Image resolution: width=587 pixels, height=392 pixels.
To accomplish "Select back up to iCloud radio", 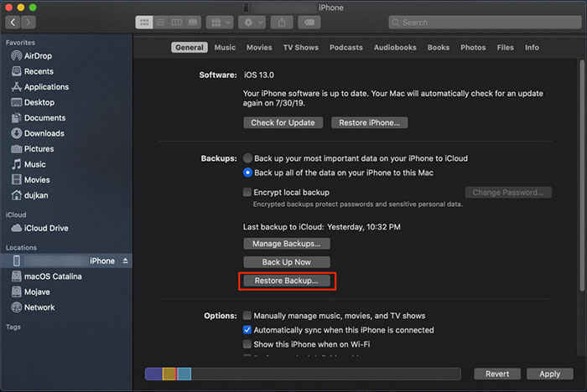I will click(247, 158).
